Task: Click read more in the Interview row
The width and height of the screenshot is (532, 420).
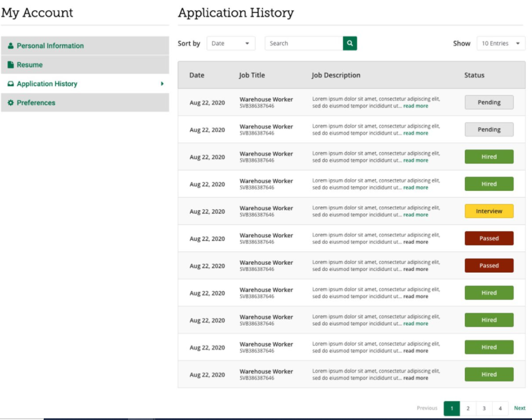Action: coord(415,215)
